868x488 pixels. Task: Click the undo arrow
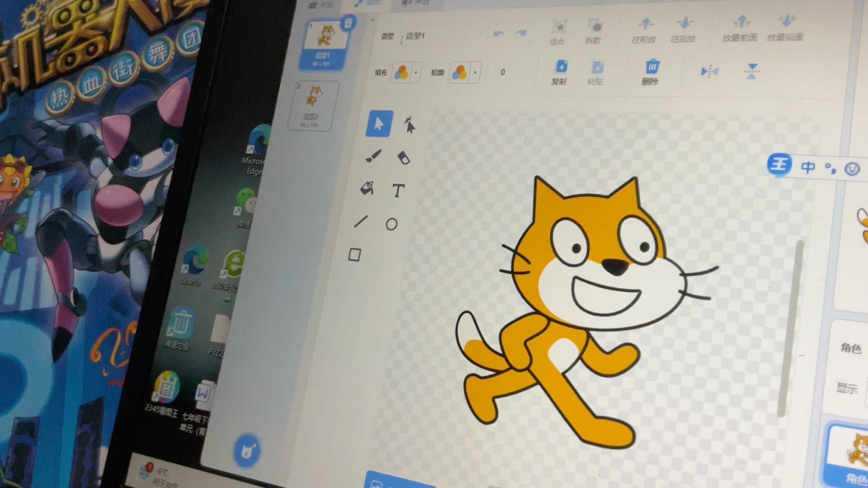coord(499,34)
